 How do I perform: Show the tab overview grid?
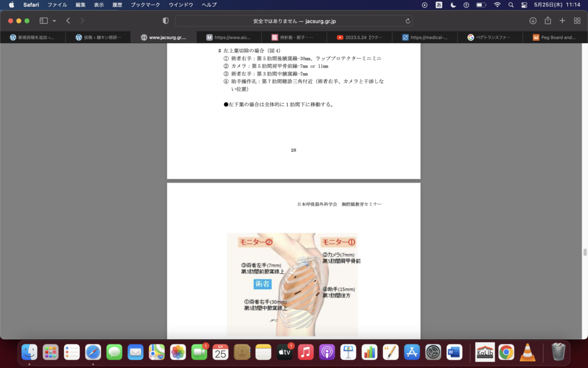[577, 21]
